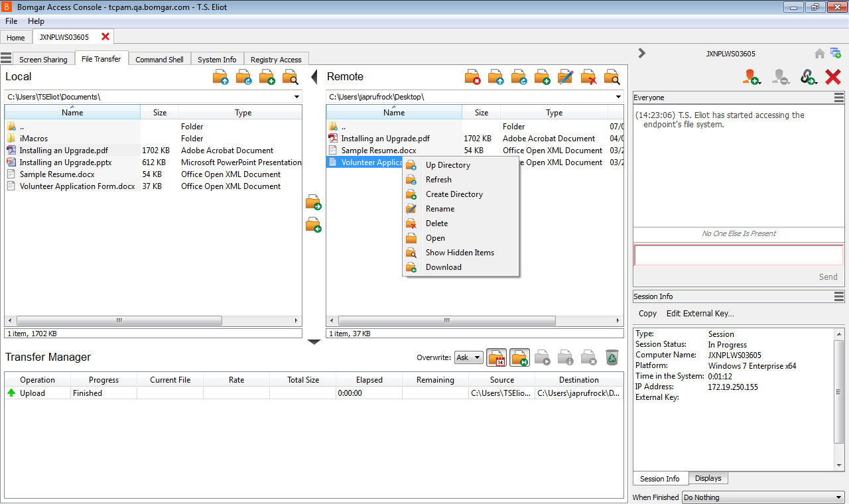Click Copy in Session Info
This screenshot has height=504, width=849.
[647, 314]
